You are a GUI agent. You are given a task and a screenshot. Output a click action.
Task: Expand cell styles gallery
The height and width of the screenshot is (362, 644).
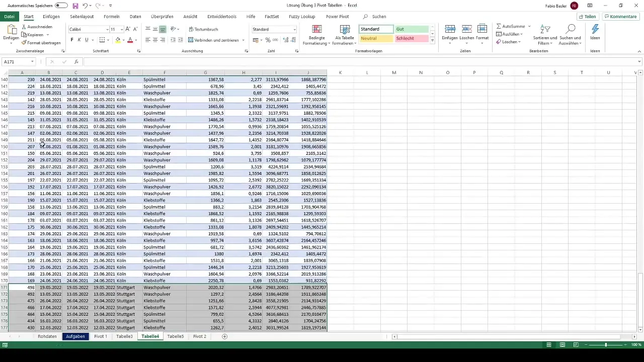[x=432, y=40]
